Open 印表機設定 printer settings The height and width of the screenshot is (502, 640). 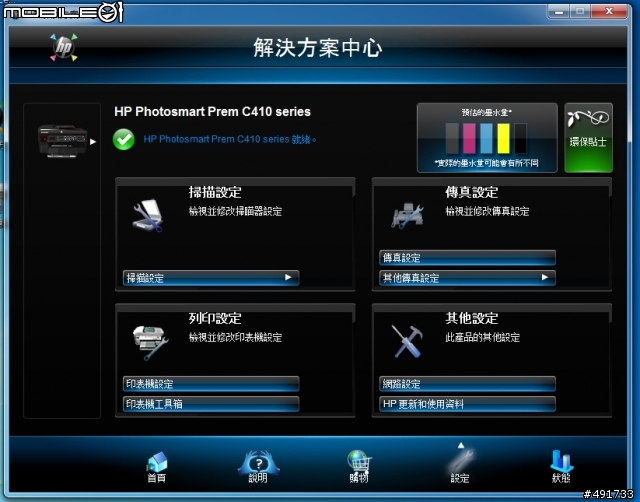(211, 384)
